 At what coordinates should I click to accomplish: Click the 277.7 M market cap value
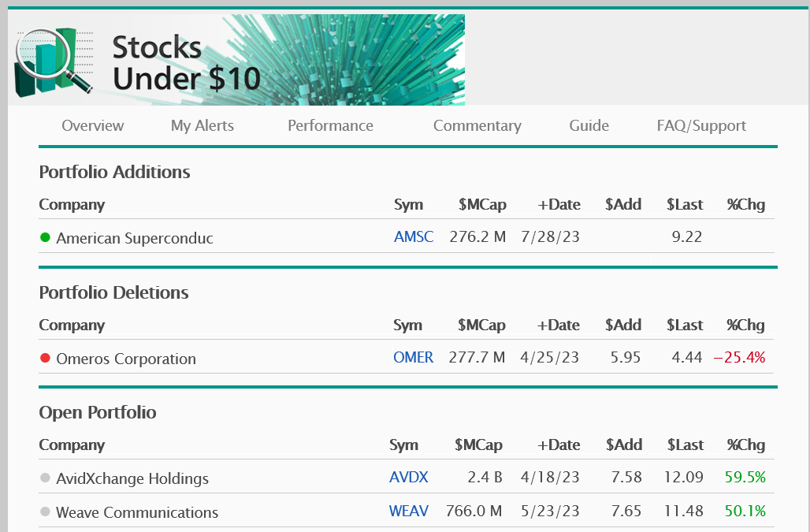pyautogui.click(x=477, y=357)
